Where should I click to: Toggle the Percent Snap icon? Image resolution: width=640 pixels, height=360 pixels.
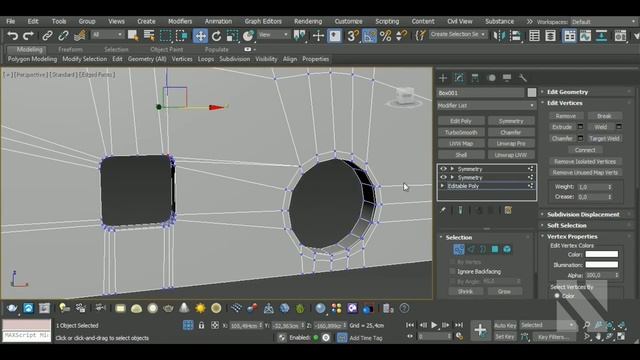click(385, 36)
